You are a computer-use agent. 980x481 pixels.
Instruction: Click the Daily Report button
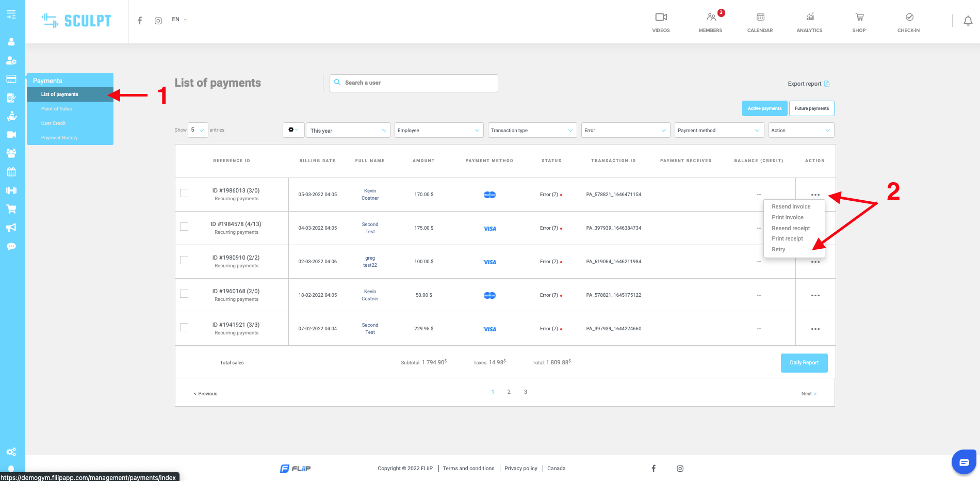pos(804,363)
